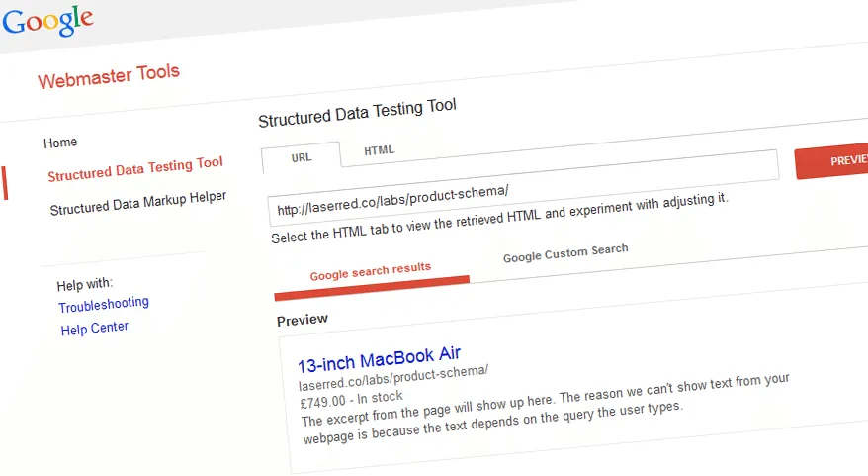Image resolution: width=868 pixels, height=476 pixels.
Task: Click the 13-inch MacBook Air result title
Action: point(380,359)
